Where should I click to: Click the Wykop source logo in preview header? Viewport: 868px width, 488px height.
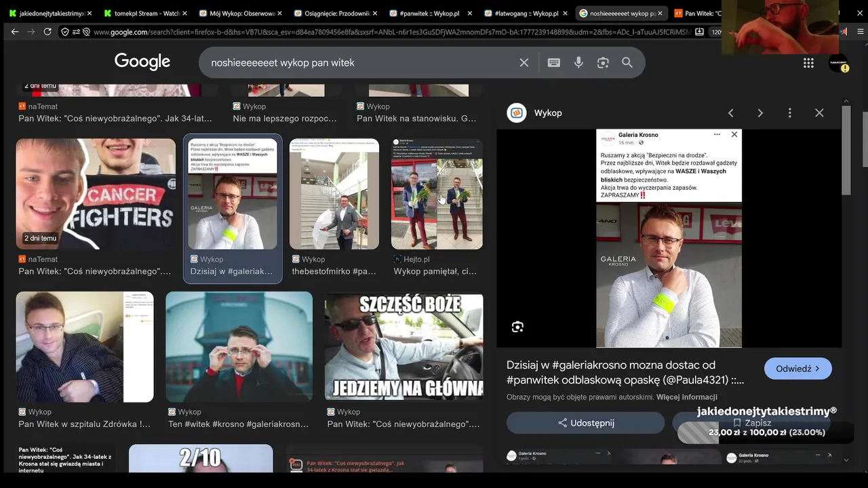point(517,113)
